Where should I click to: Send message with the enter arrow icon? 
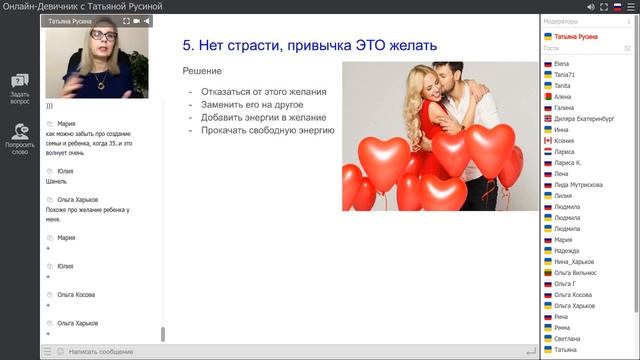[x=531, y=351]
